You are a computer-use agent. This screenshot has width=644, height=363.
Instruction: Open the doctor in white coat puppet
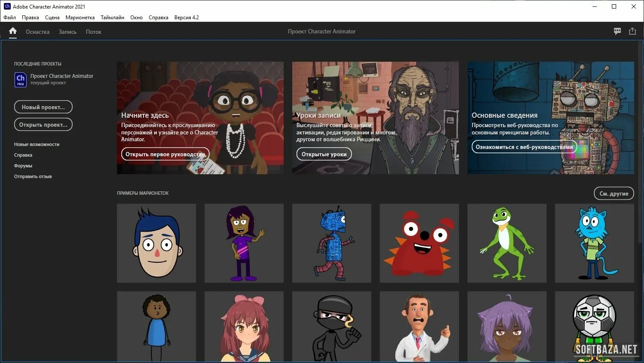(x=419, y=327)
